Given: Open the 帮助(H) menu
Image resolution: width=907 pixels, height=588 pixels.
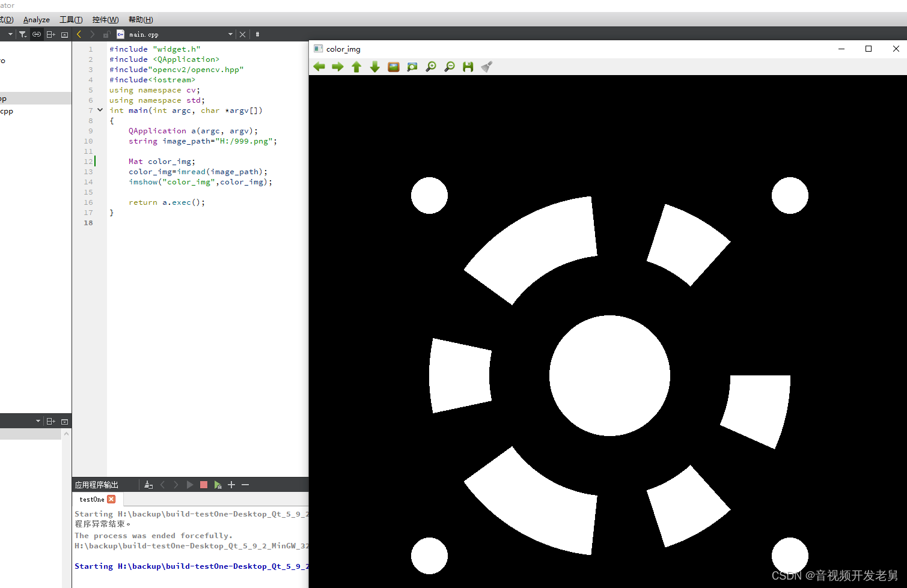Looking at the screenshot, I should click(x=141, y=20).
